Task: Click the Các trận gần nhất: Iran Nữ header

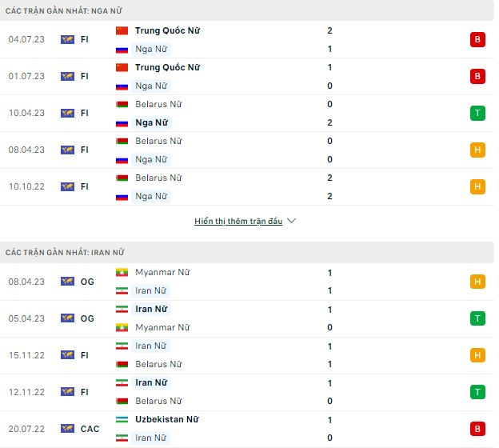Action: click(65, 252)
